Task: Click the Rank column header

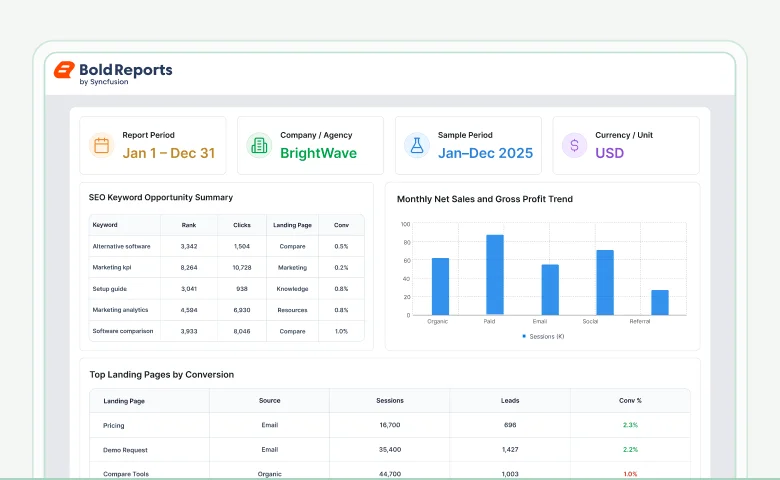Action: (189, 225)
